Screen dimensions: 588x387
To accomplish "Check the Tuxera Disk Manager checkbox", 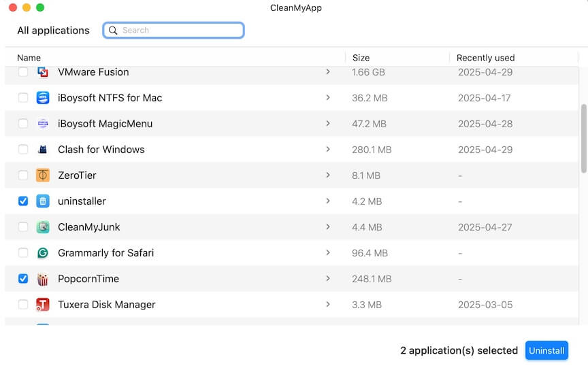I will (23, 305).
